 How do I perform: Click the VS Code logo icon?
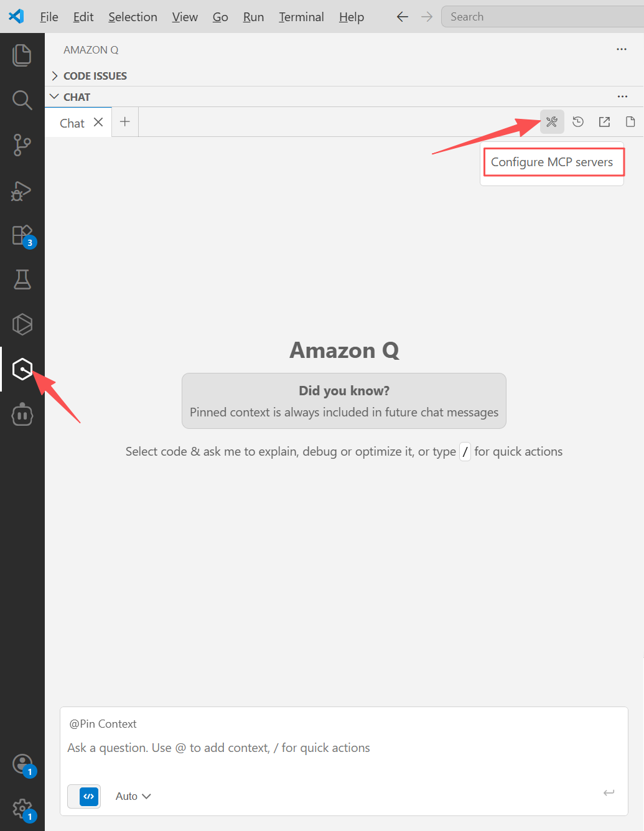[x=16, y=16]
